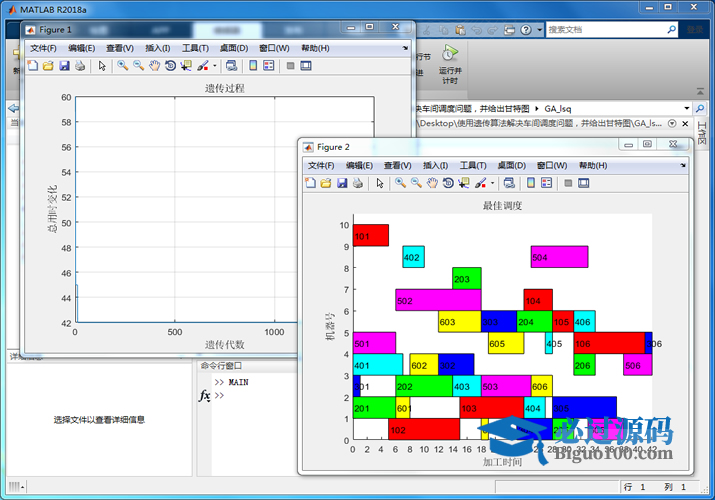Select Edit Plot arrow in Figure 2
715x500 pixels.
pyautogui.click(x=380, y=183)
